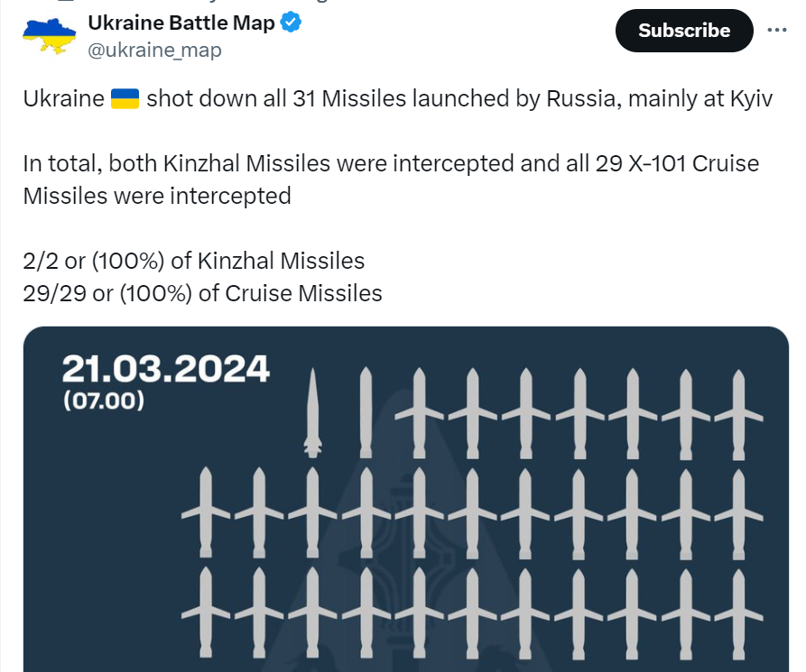Open the three-dot more options menu
Viewport: 806px width, 672px height.
(x=777, y=31)
